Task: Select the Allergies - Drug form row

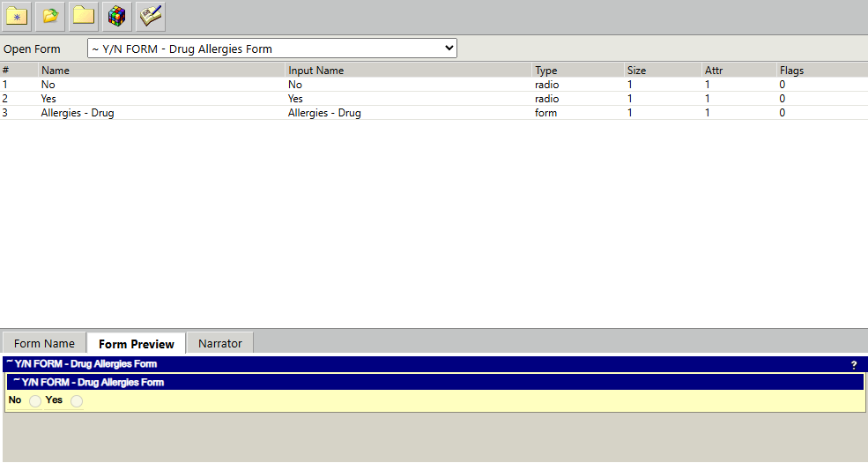Action: click(434, 112)
